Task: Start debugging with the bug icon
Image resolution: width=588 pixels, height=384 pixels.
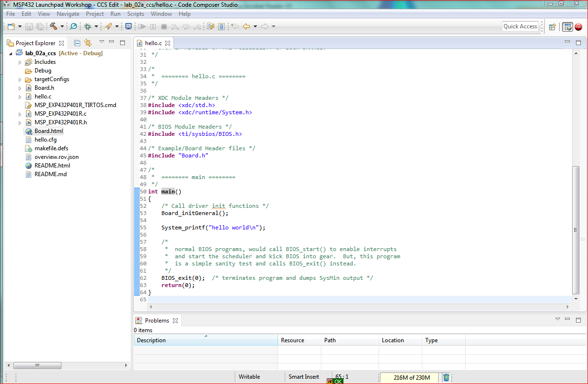Action: coord(87,26)
